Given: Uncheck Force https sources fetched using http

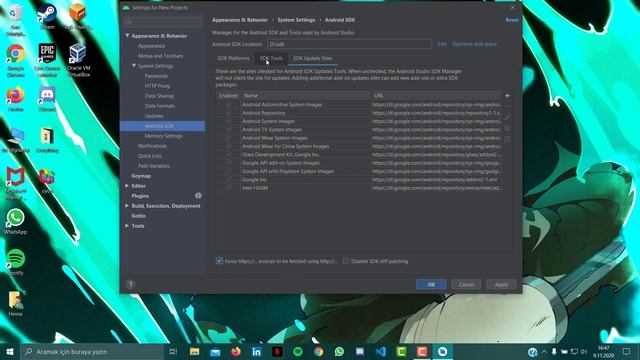Looking at the screenshot, I should pos(219,261).
